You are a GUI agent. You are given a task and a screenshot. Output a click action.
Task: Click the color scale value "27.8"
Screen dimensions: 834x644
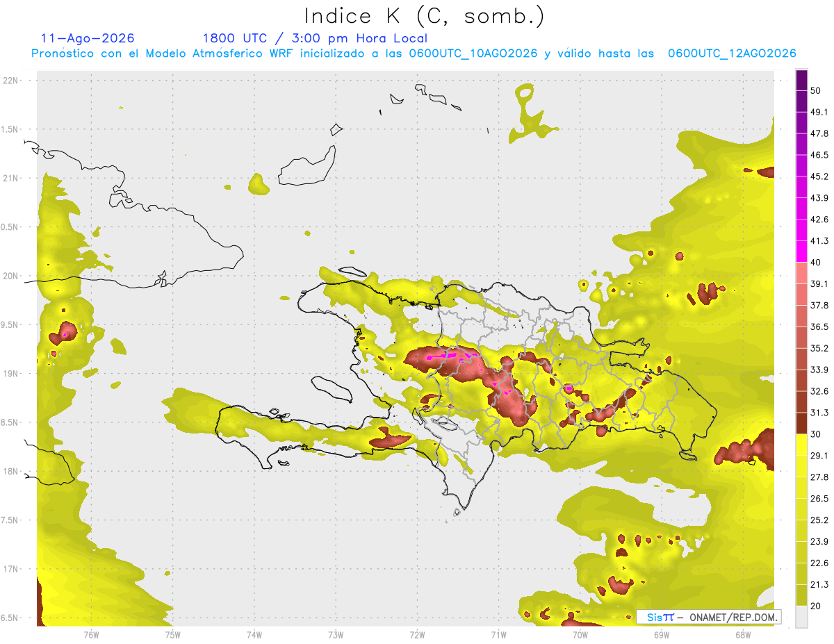point(819,477)
